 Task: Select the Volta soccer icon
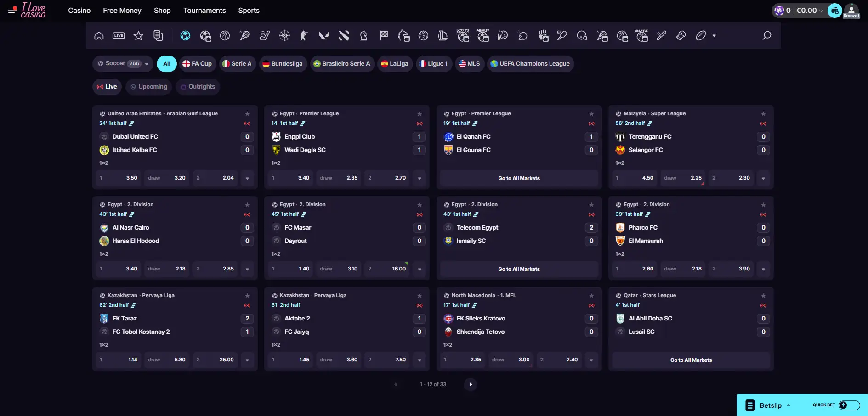click(463, 36)
